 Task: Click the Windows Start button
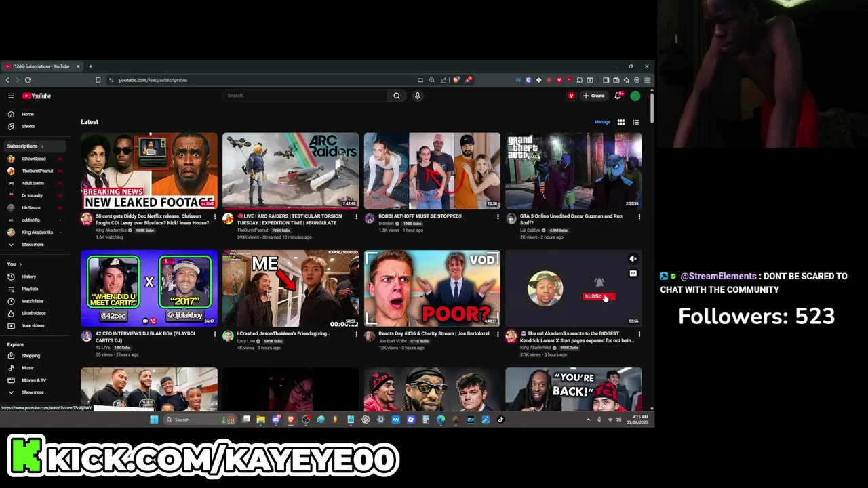point(154,420)
